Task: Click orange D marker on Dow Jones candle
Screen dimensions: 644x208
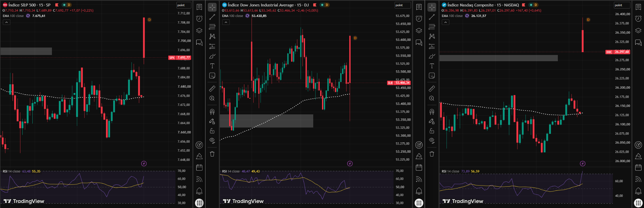Action: [x=355, y=38]
